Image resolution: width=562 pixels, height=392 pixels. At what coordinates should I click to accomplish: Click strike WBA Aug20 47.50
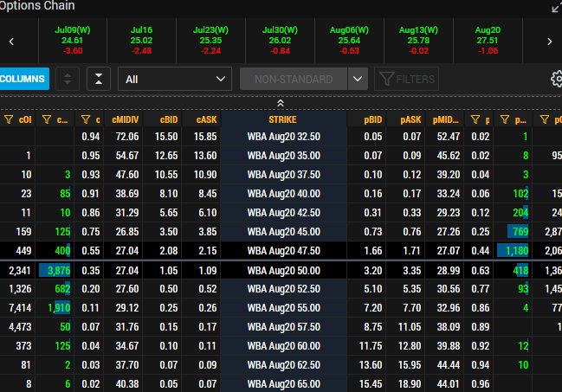coord(283,250)
